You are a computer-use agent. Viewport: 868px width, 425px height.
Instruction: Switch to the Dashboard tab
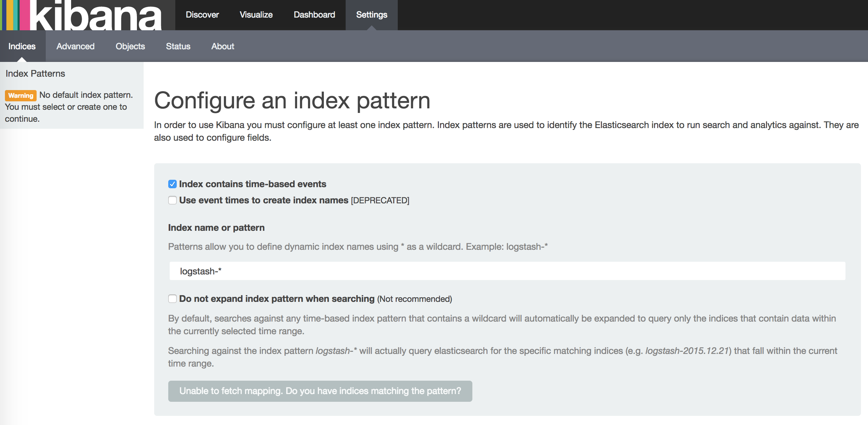(x=314, y=15)
